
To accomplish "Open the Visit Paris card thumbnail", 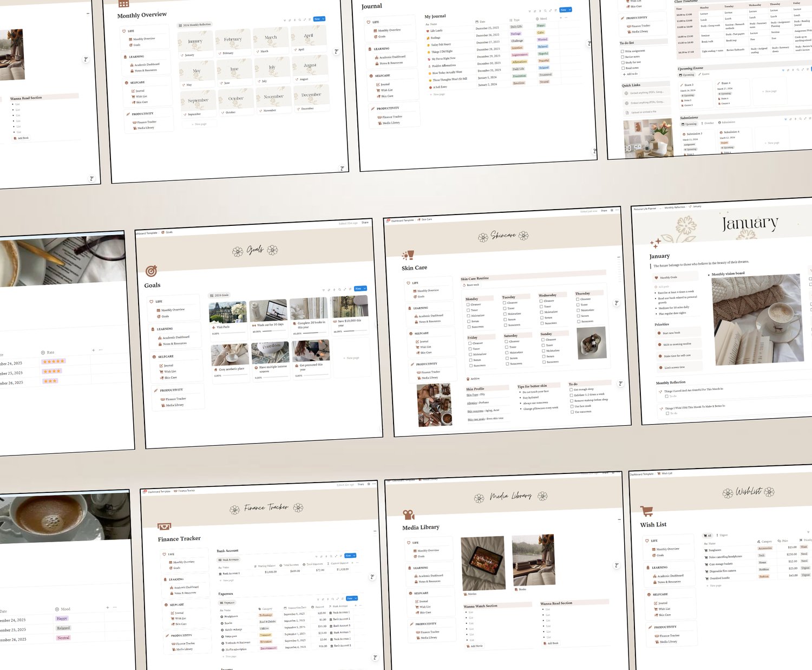I will [228, 312].
